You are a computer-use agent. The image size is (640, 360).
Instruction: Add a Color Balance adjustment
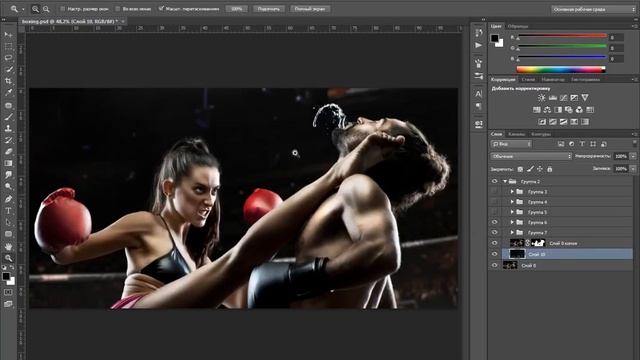[547, 110]
